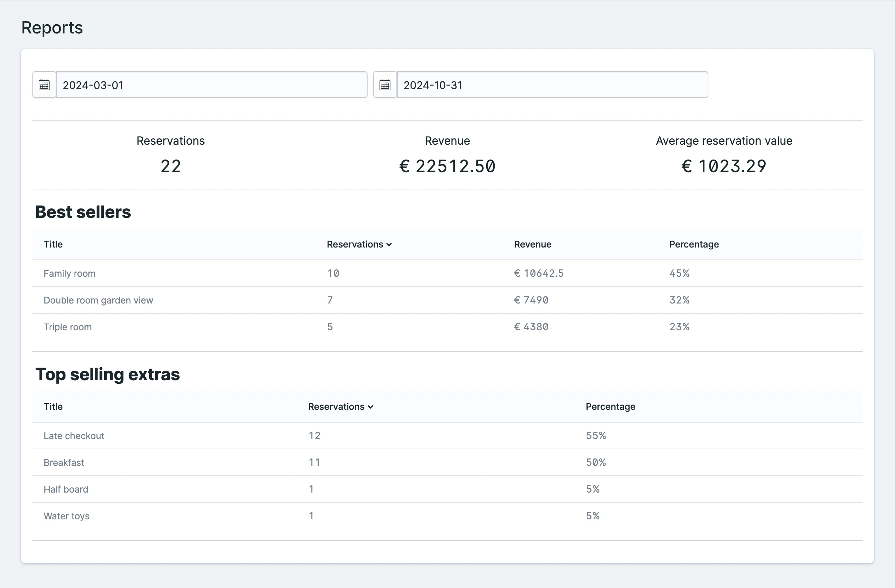The image size is (895, 588).
Task: Select the Triple room entry
Action: click(x=68, y=327)
